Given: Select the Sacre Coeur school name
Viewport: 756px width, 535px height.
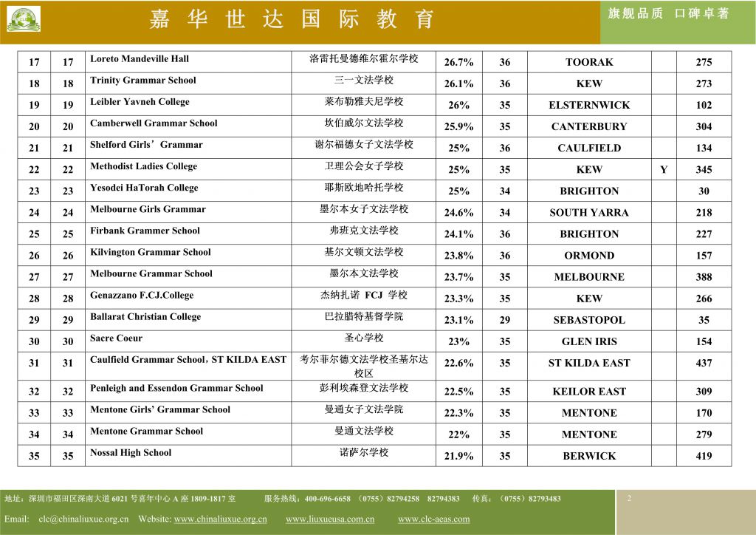Looking at the screenshot, I should 117,338.
